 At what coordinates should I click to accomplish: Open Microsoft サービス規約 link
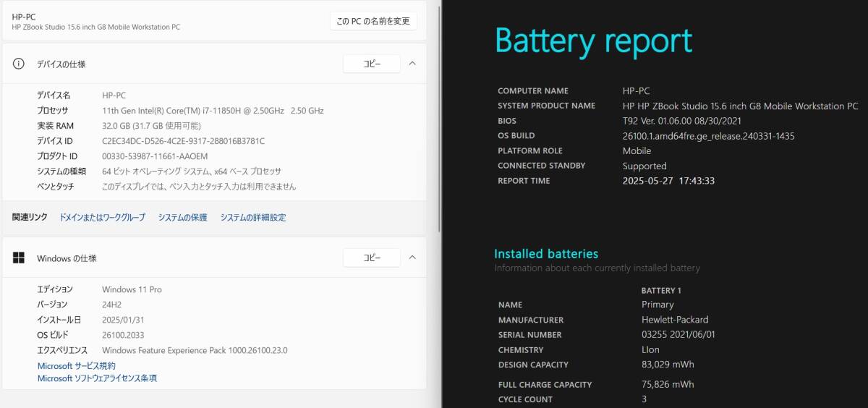[76, 366]
